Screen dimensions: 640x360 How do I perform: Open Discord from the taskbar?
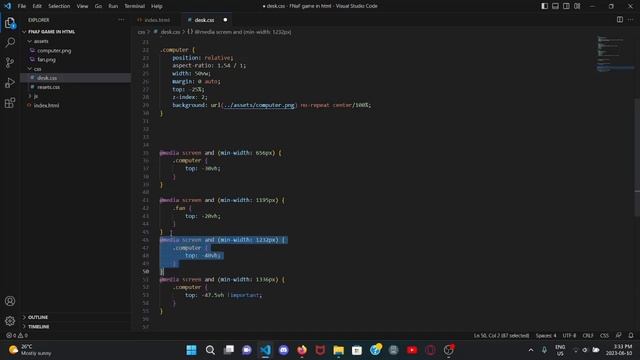pos(283,350)
